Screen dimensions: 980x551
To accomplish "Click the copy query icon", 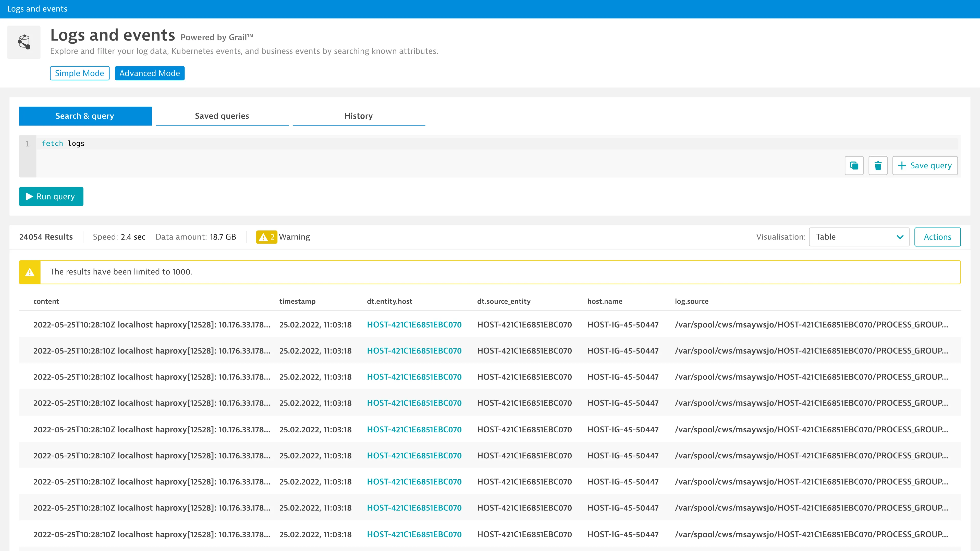I will [854, 166].
